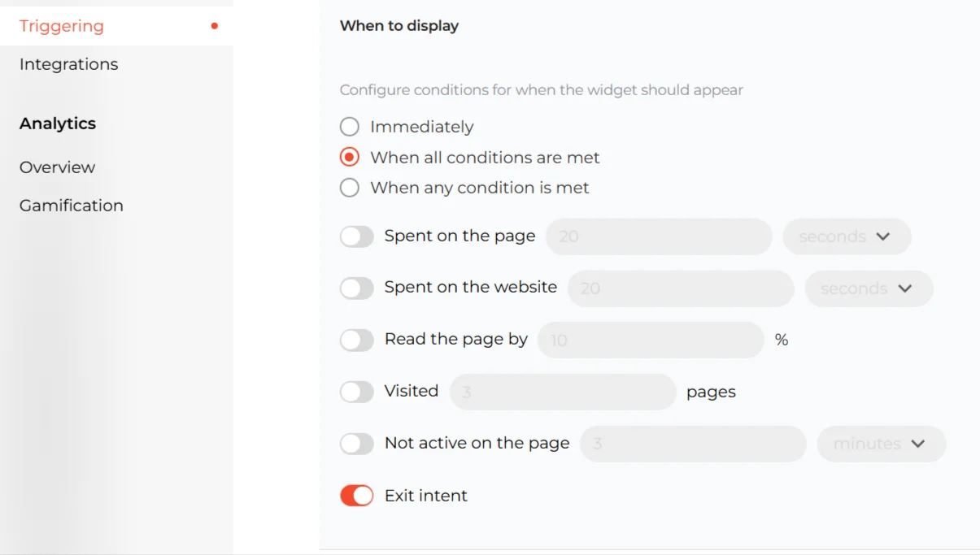Screen dimensions: 980x555
Task: Go to the Integrations section
Action: (68, 64)
